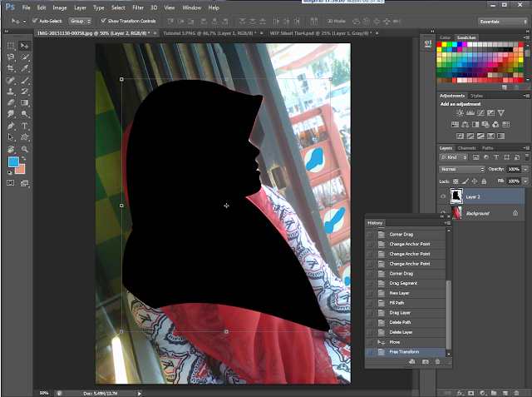Select the Eraser tool
The image size is (532, 397).
coord(11,102)
